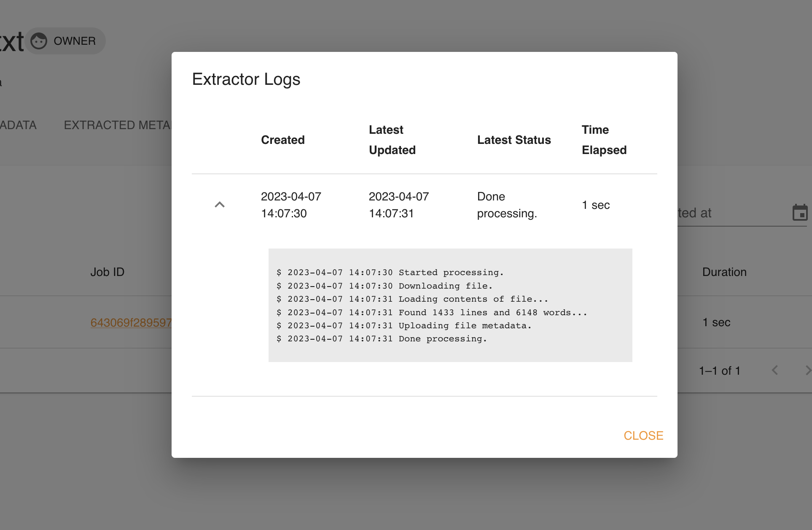The image size is (812, 530).
Task: Click the OWNER role chip label
Action: [x=75, y=41]
